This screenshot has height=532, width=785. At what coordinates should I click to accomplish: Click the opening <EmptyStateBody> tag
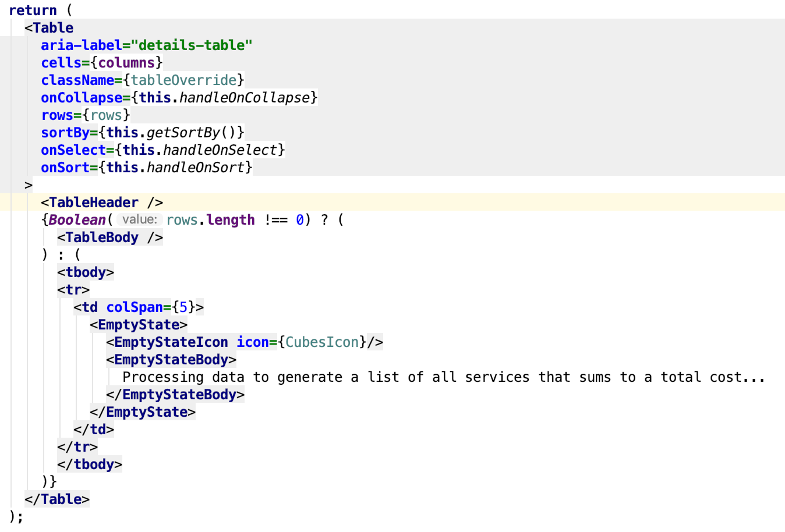point(171,360)
